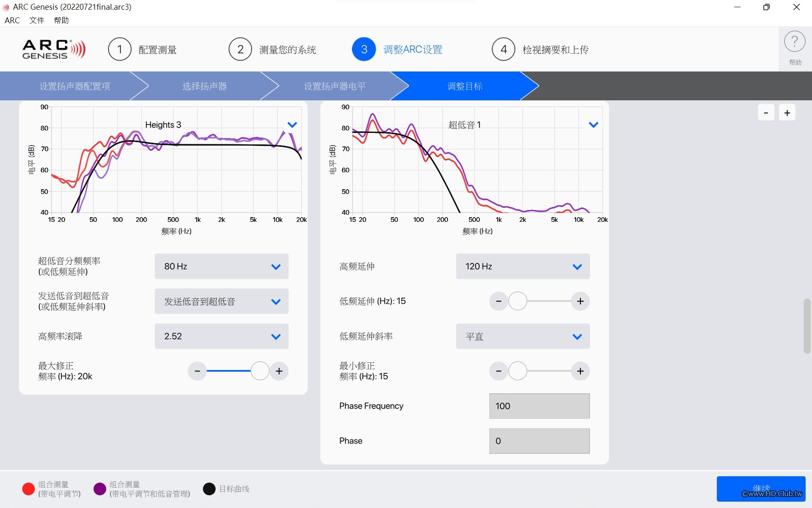Click the vertical scrollbar on the right
This screenshot has width=812, height=508.
(x=807, y=326)
